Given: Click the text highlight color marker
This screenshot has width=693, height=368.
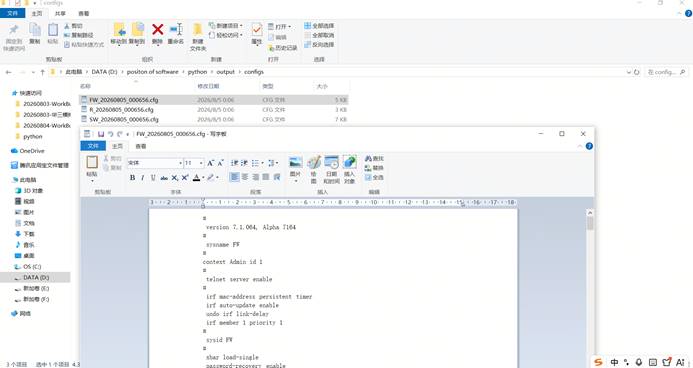Looking at the screenshot, I should 211,178.
